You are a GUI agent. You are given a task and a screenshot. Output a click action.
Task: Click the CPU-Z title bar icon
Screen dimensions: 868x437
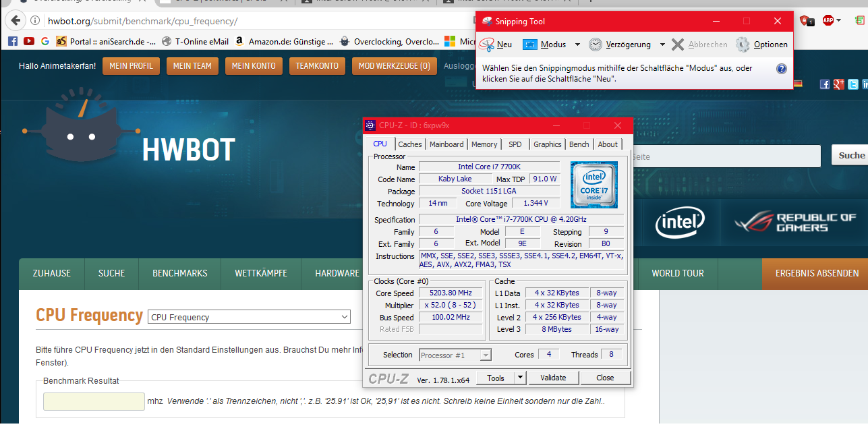[x=370, y=125]
